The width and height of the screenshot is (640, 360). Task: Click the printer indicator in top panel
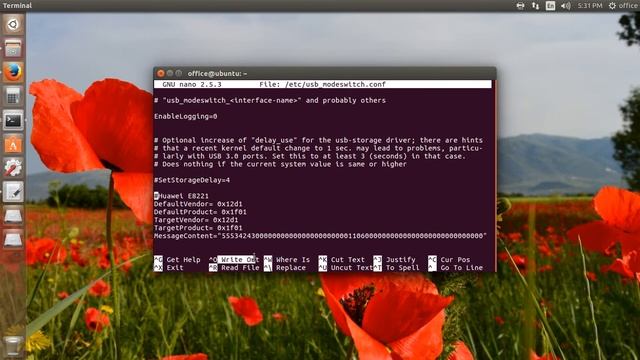point(520,6)
